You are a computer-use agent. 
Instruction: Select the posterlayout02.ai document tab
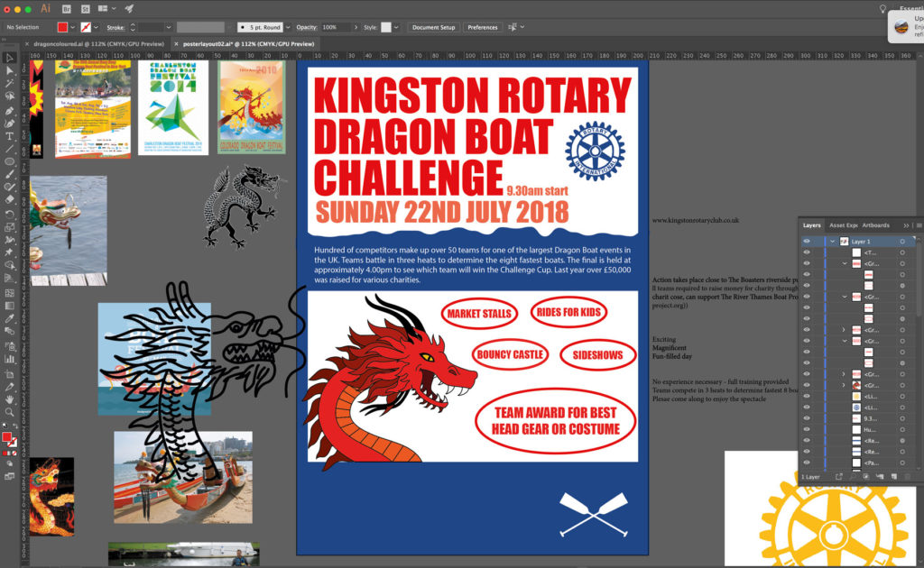click(248, 43)
